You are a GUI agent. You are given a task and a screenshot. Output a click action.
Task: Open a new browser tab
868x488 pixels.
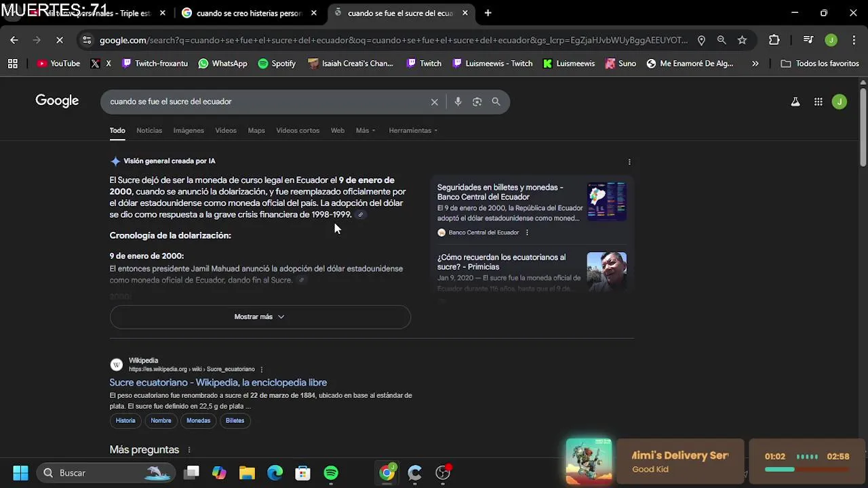tap(488, 13)
